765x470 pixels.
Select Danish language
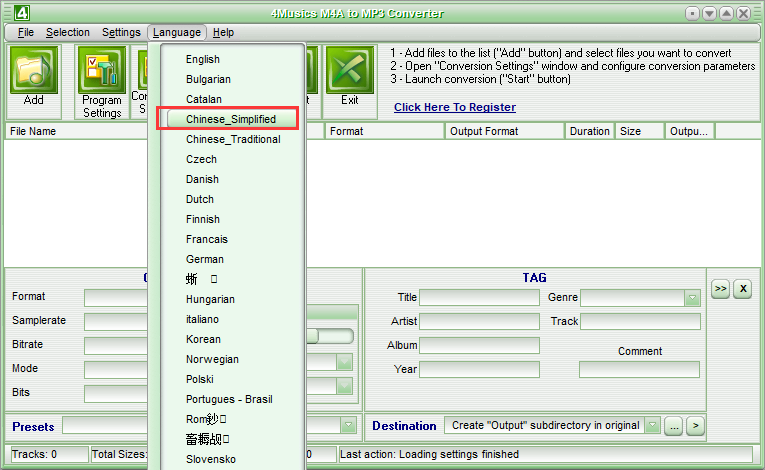(202, 179)
